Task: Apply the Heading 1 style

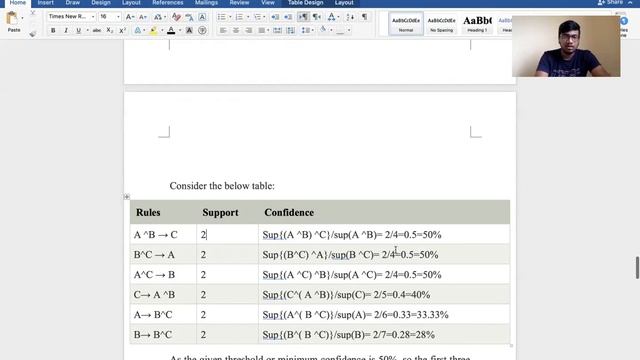Action: point(477,24)
